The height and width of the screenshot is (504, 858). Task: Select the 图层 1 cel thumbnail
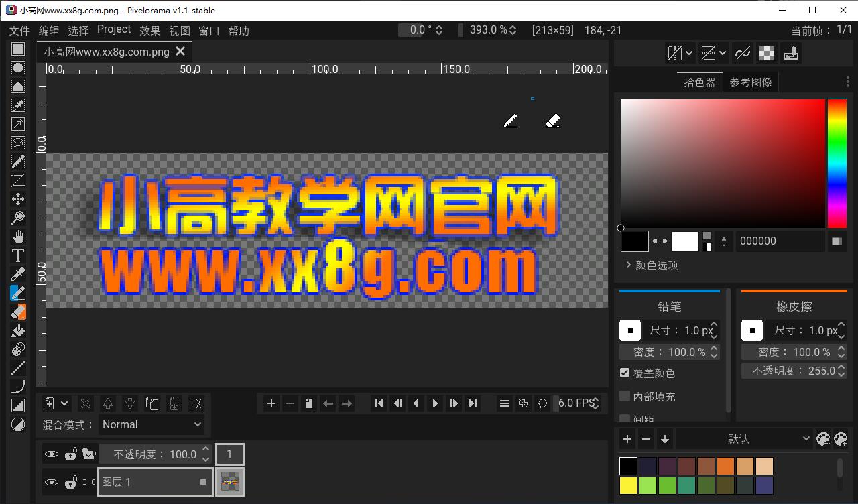click(x=230, y=482)
